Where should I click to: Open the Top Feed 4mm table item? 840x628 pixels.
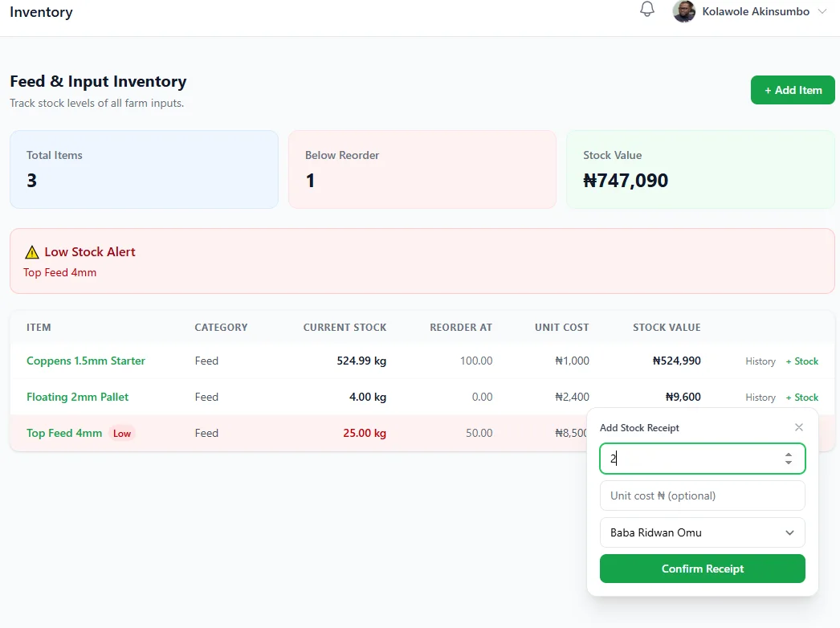[64, 433]
